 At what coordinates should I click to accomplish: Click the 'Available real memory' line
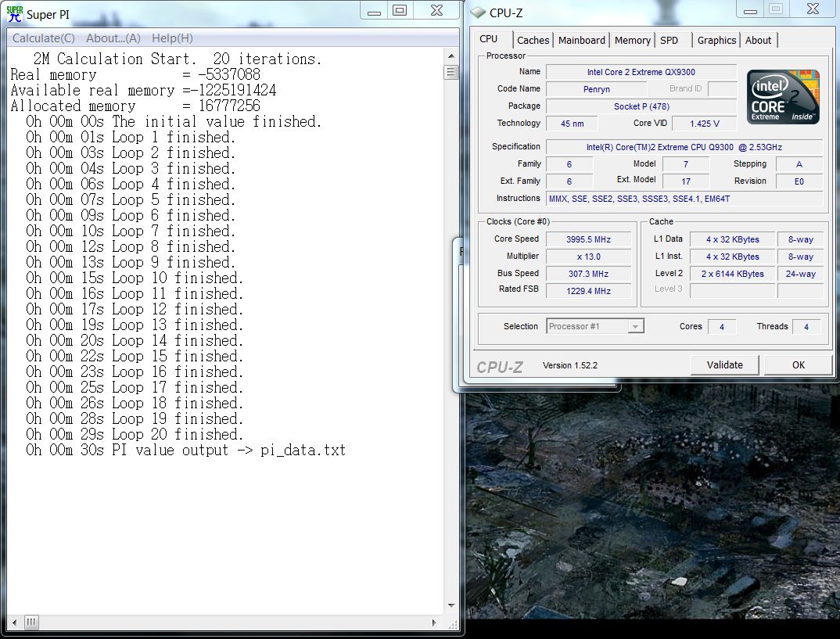coord(144,90)
